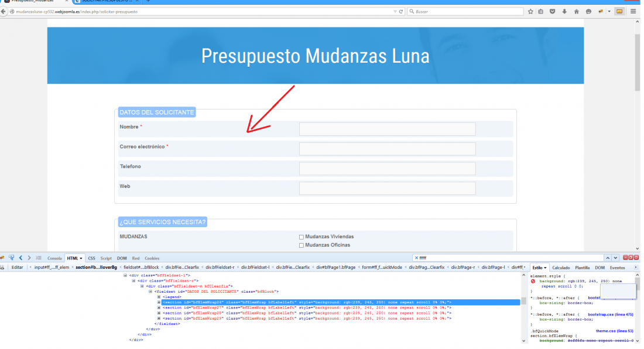Click the disabled-property red icon before background
Screen dimensions: 644x349
point(533,281)
